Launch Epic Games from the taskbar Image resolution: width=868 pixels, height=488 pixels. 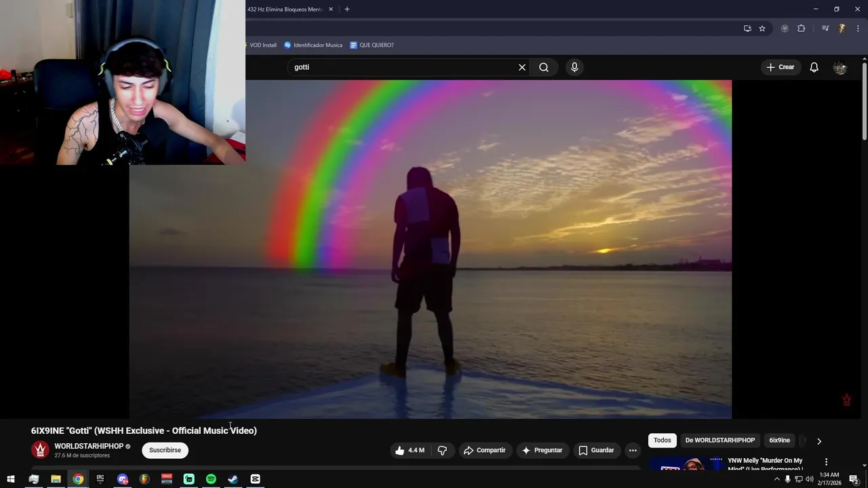tap(100, 479)
